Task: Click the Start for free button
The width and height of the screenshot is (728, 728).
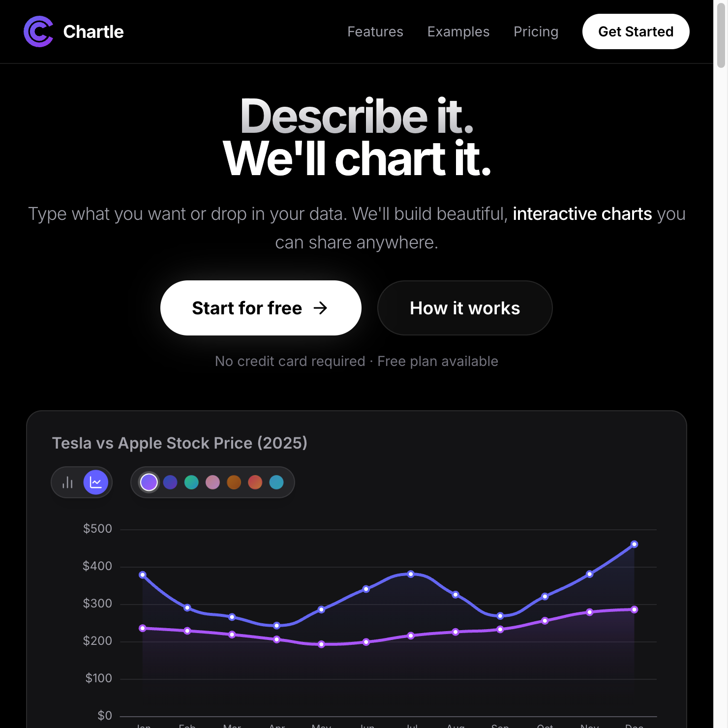Action: pos(260,308)
